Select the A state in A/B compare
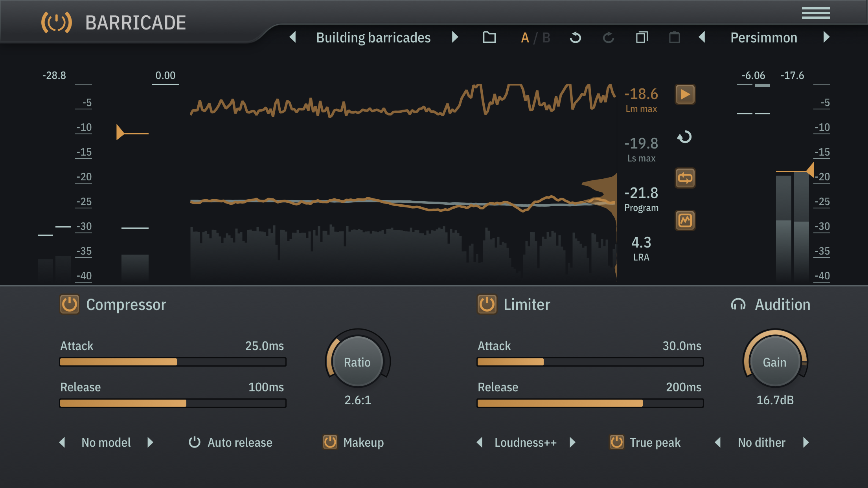The image size is (868, 488). click(525, 38)
